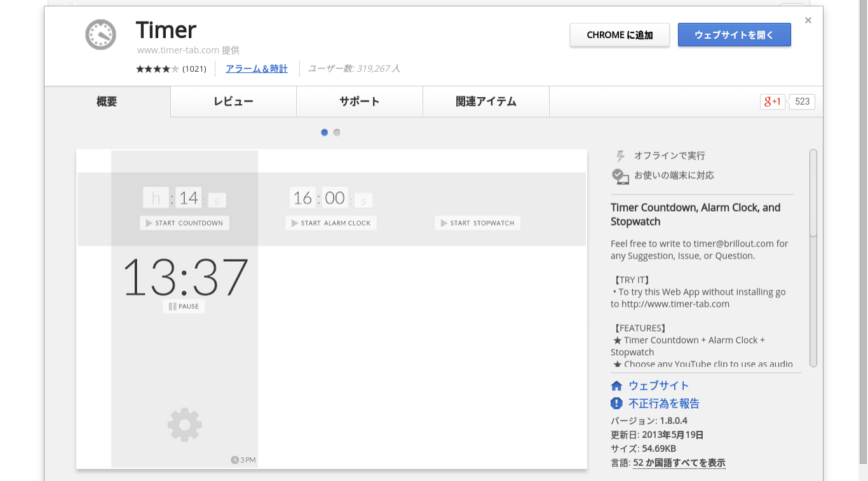
Task: Click the 更新日: 2013年5月19日 text
Action: [657, 435]
